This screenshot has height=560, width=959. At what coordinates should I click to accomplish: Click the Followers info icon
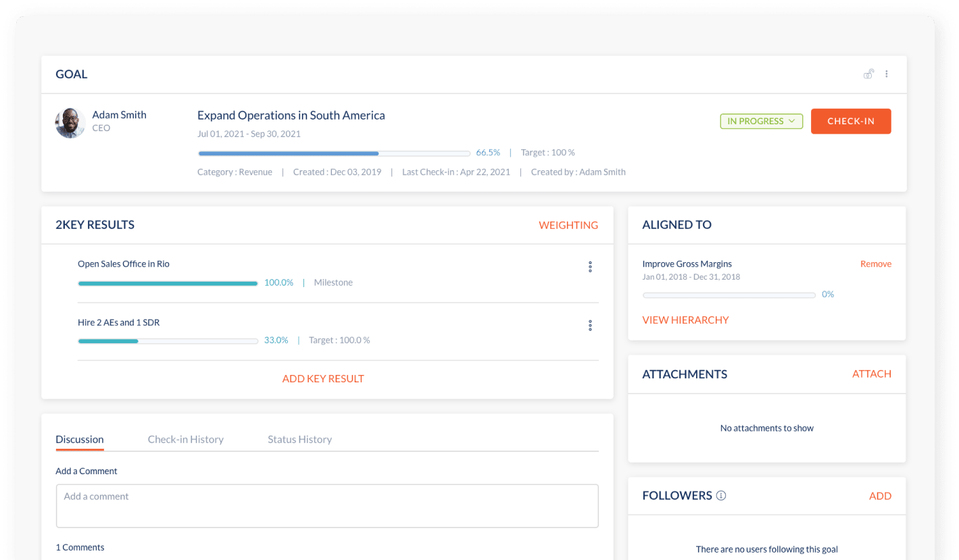point(720,496)
